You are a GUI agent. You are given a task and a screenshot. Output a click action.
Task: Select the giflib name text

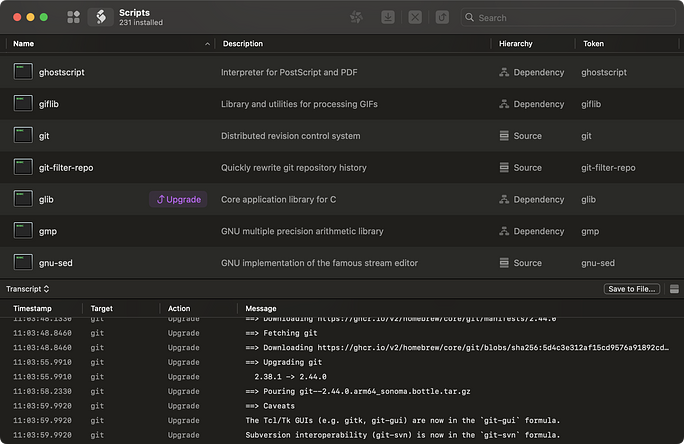[48, 104]
